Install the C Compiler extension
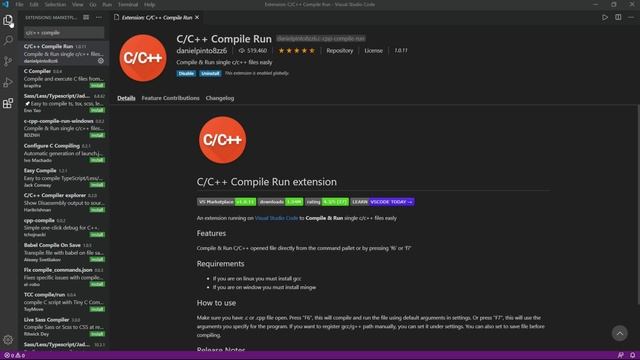Screen dimensions: 640x360 pyautogui.click(x=97, y=86)
